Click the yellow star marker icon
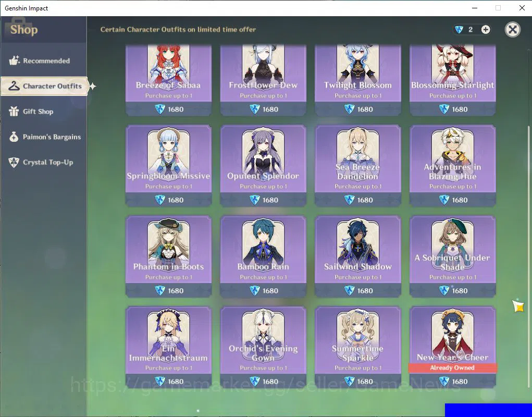Screen dimensions: 532x417 (518, 306)
